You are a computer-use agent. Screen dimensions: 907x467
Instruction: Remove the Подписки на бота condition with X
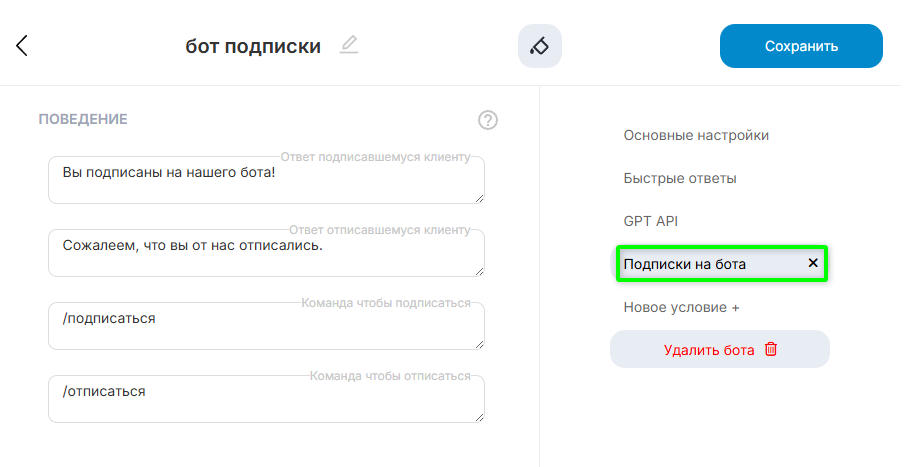[813, 263]
